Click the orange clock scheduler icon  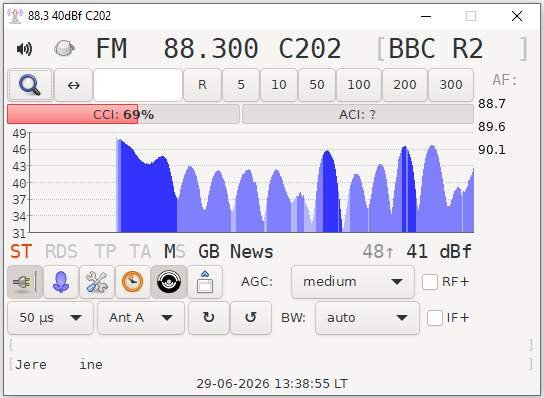[133, 282]
